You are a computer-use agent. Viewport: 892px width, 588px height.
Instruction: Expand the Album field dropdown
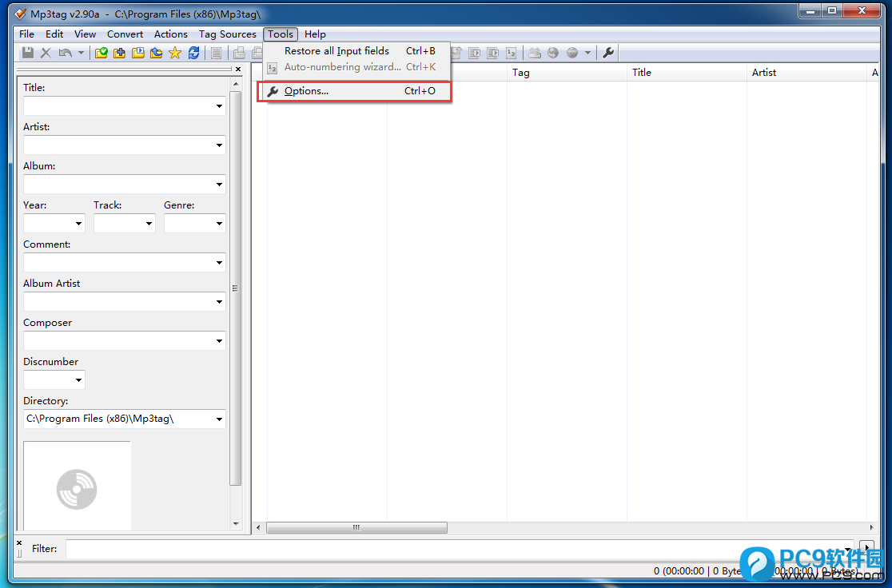click(x=219, y=185)
